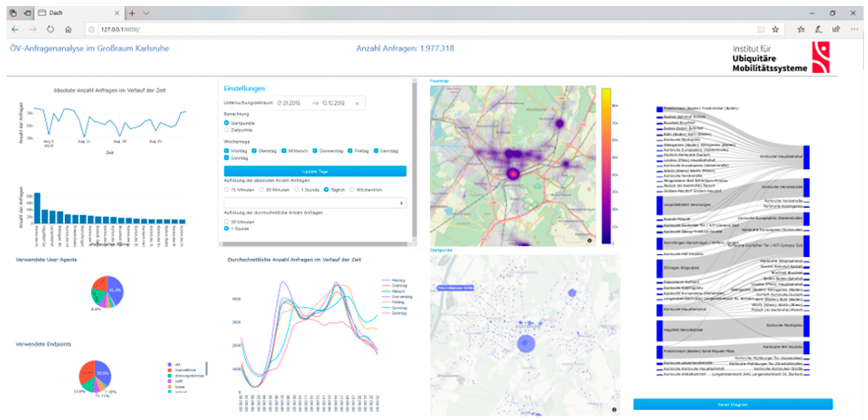Expand the tab list chevron
This screenshot has height=420, width=868.
click(146, 13)
